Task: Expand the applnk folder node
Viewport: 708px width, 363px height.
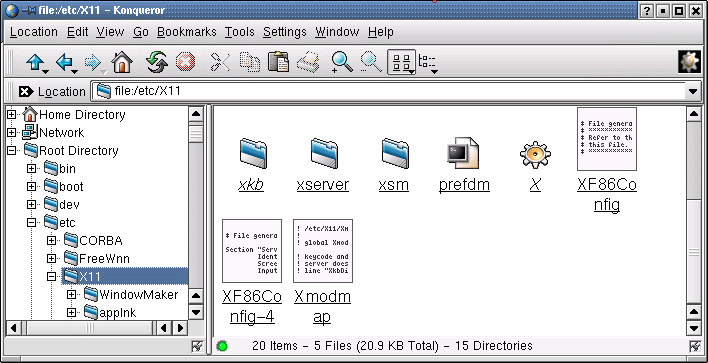Action: click(x=71, y=312)
